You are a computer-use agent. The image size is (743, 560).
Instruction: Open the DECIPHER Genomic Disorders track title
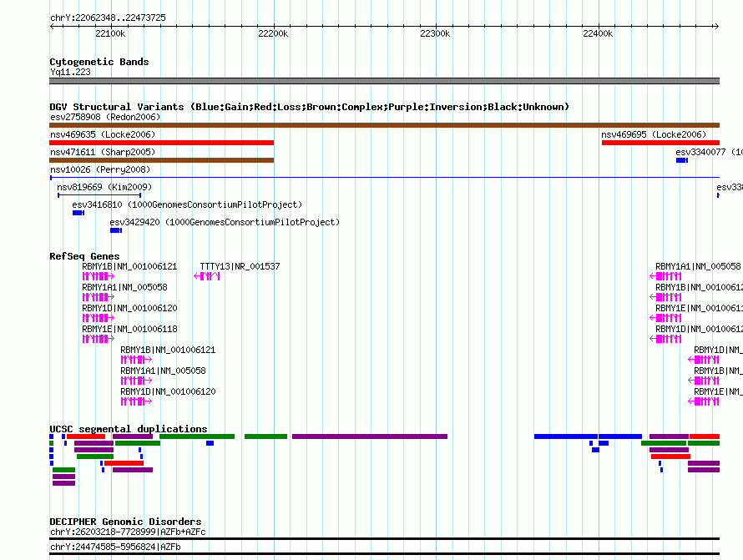[x=125, y=522]
